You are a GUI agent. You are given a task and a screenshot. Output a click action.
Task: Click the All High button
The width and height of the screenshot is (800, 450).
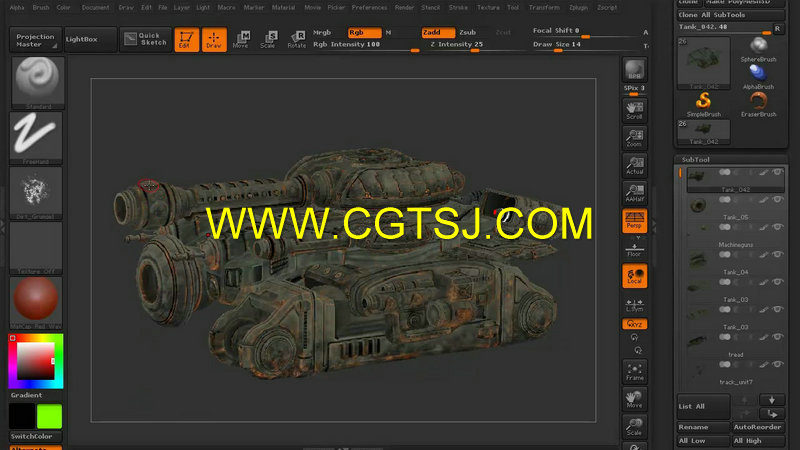coord(758,441)
